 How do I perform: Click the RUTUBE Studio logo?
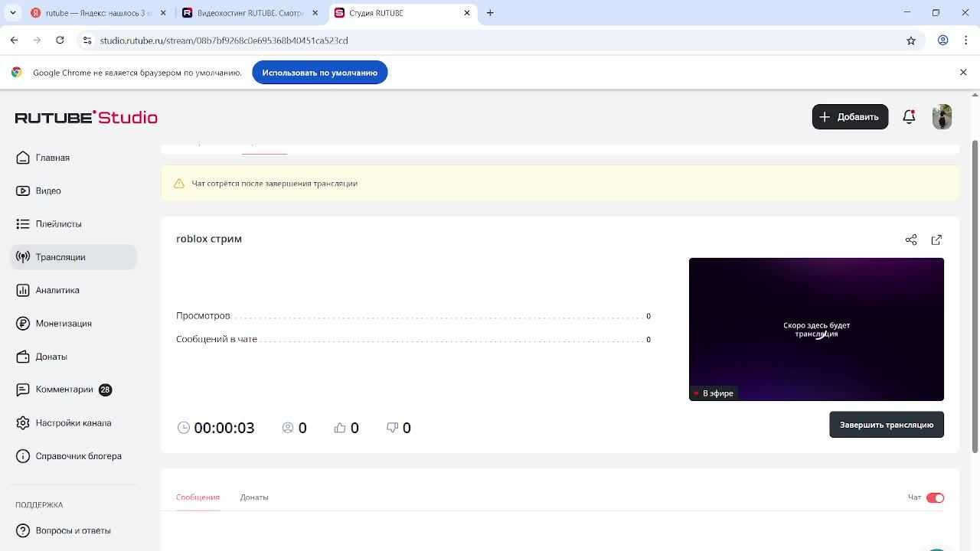tap(87, 117)
